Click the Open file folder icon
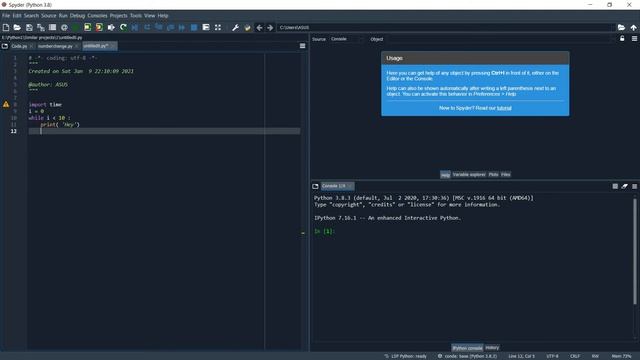This screenshot has width=640, height=360. point(17,27)
